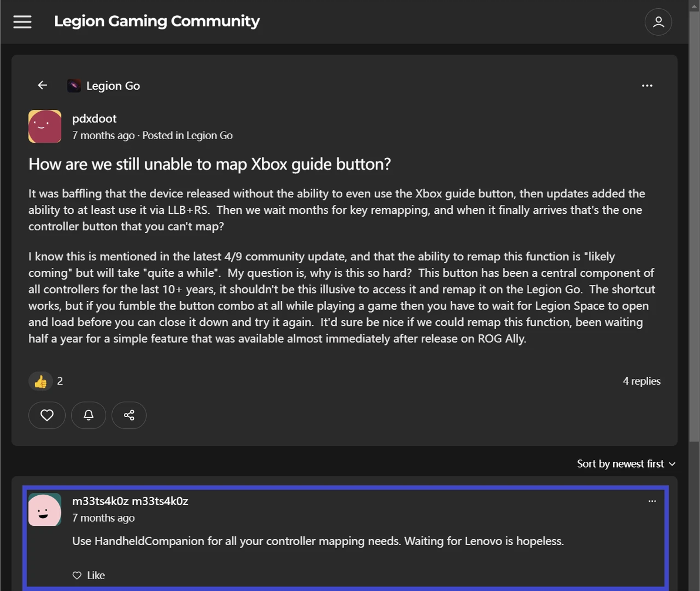Click the Legion Go board icon
This screenshot has height=591, width=700.
tap(74, 86)
